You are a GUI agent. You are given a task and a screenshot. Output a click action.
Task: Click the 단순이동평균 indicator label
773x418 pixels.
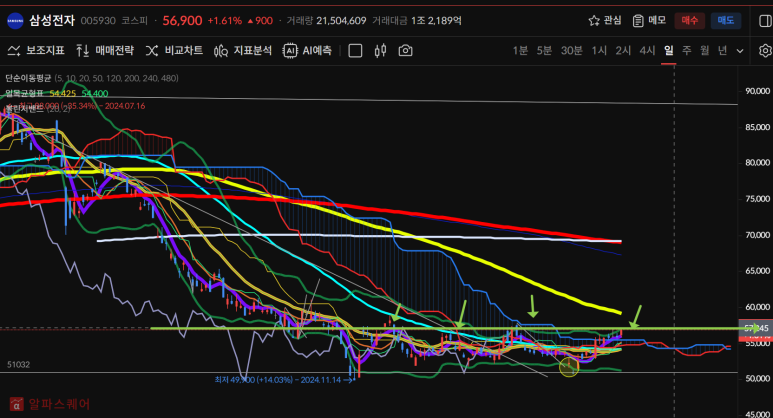point(28,78)
